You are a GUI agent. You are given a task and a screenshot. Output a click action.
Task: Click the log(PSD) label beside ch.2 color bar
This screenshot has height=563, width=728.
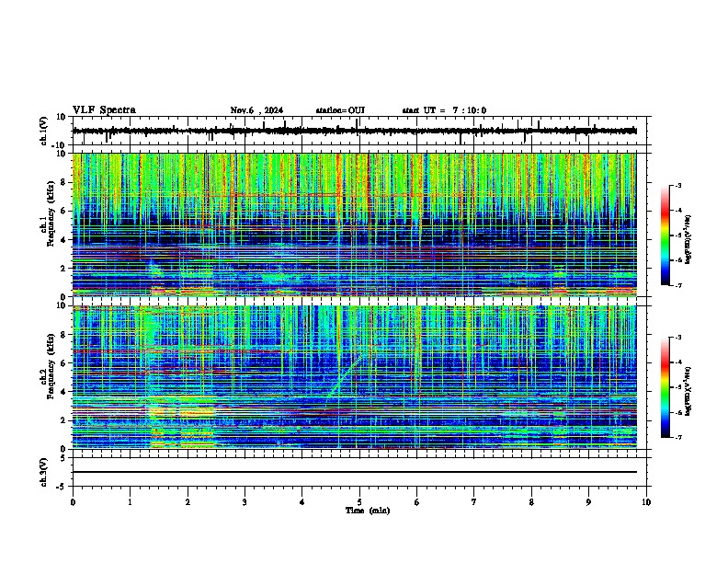tap(688, 391)
